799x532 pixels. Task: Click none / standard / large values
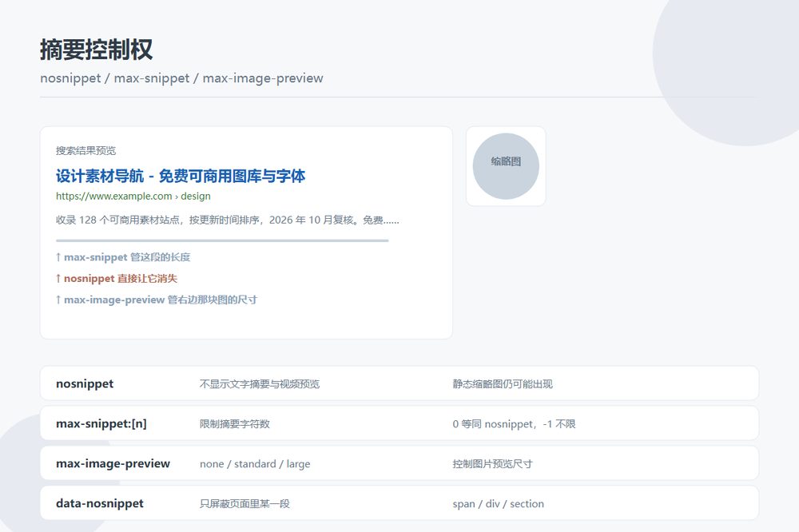tap(255, 464)
